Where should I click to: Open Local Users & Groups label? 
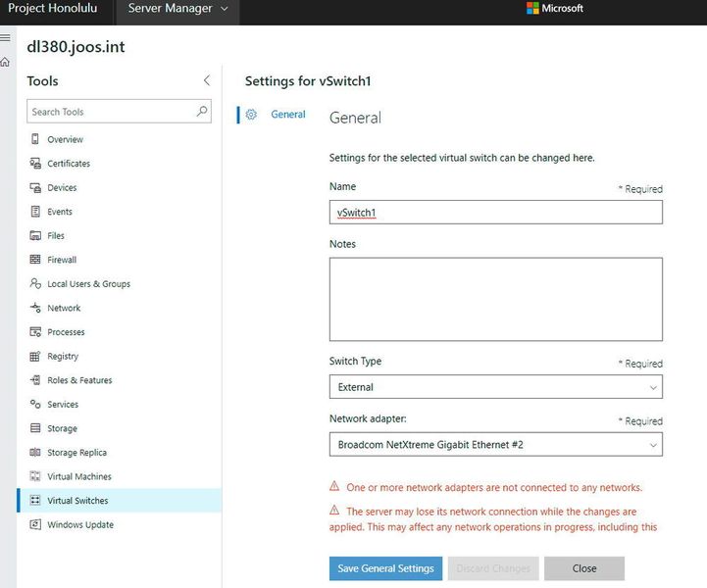click(x=88, y=284)
